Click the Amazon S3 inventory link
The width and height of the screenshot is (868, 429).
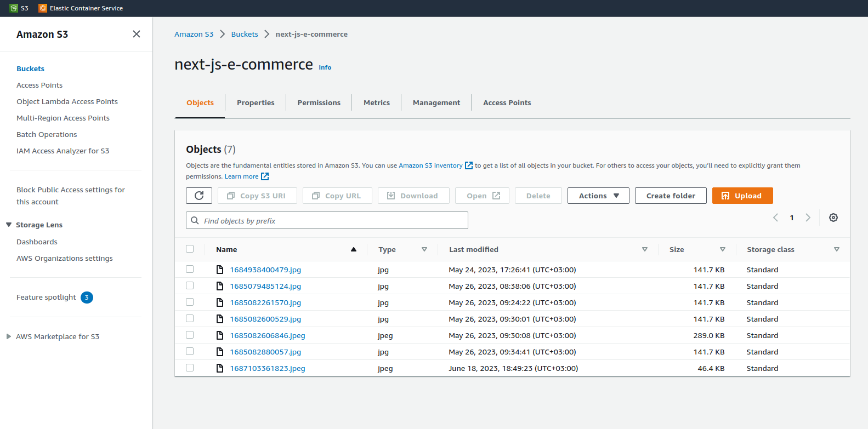coord(430,165)
